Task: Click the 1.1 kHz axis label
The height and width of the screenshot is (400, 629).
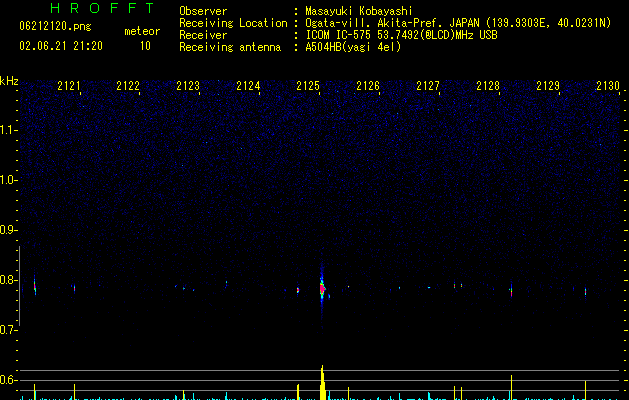Action: pos(9,130)
